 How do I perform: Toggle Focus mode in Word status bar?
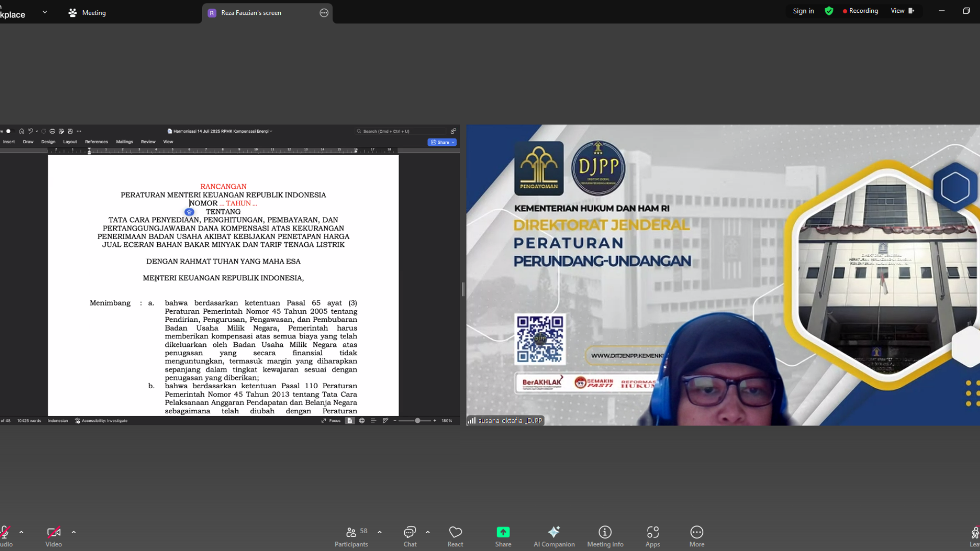pos(331,421)
